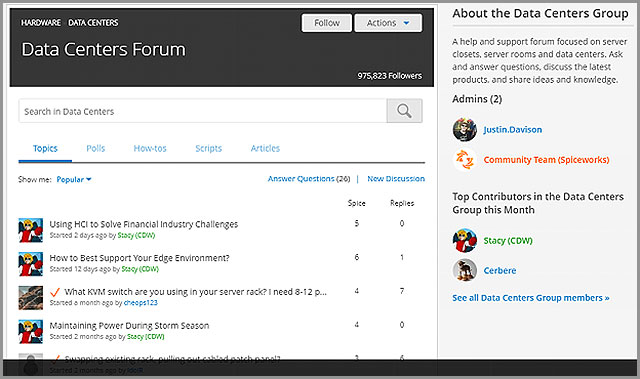The image size is (640, 379).
Task: Switch to the Articles tab
Action: (265, 148)
